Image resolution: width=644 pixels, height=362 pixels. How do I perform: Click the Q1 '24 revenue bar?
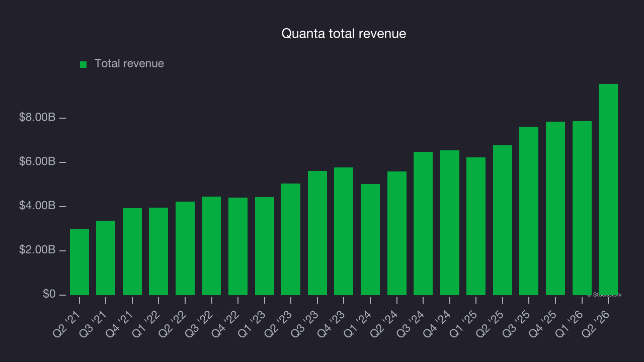(370, 239)
